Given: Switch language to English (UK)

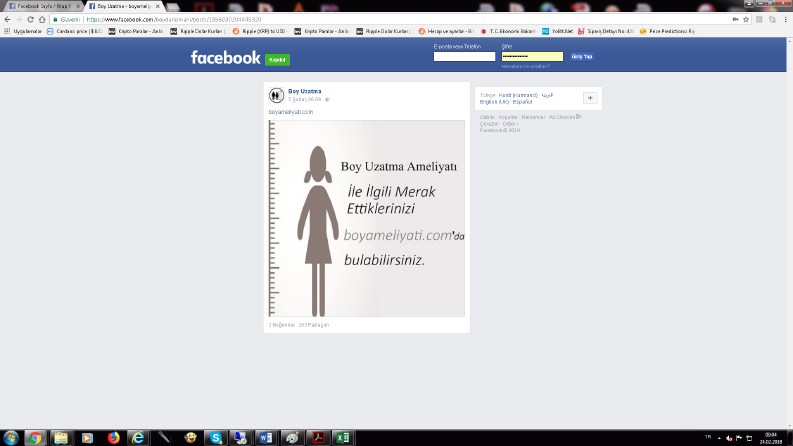Looking at the screenshot, I should (494, 102).
